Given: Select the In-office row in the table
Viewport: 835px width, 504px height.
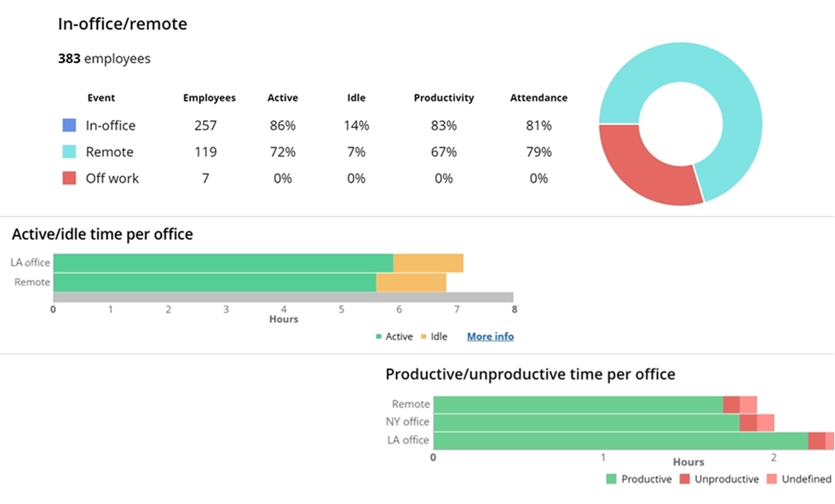Looking at the screenshot, I should [113, 124].
